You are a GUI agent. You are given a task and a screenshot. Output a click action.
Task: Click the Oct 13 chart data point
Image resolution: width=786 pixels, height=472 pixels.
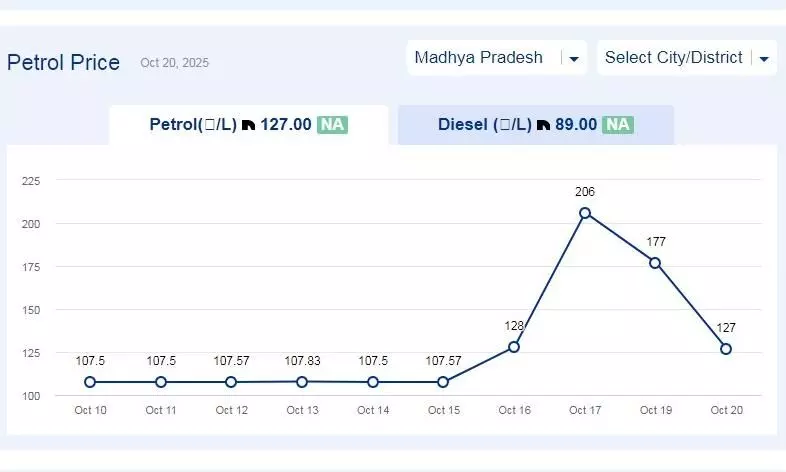click(302, 381)
